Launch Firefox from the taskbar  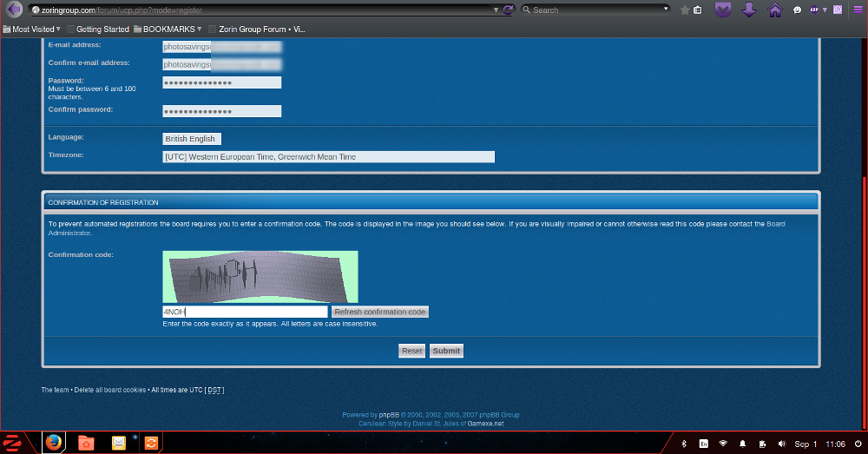click(x=54, y=443)
